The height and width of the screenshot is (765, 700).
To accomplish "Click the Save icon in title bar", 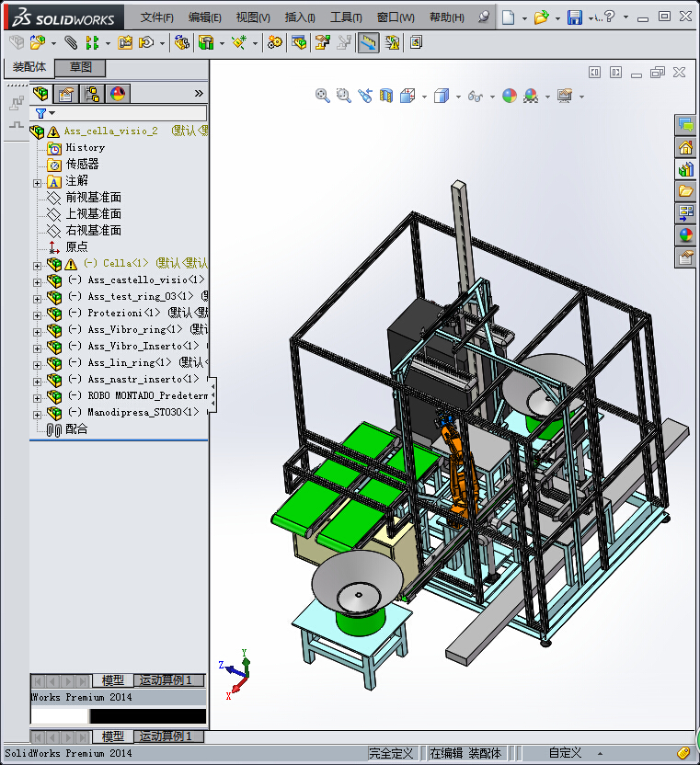I will tap(575, 17).
